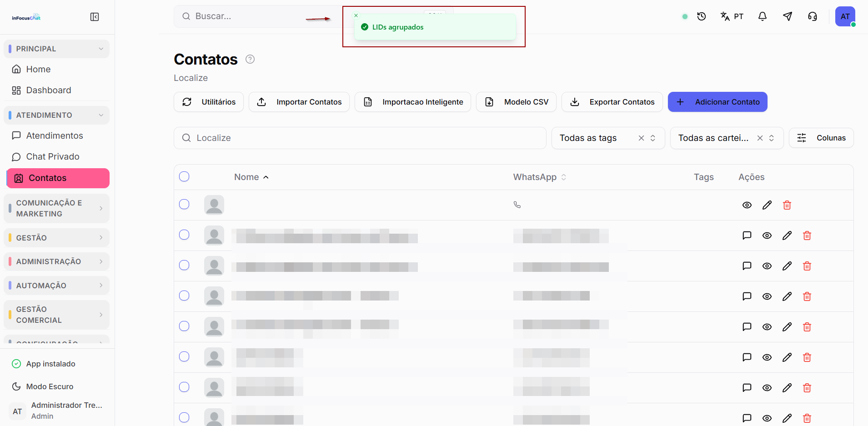868x426 pixels.
Task: Collapse the sidebar panel icon
Action: (95, 17)
